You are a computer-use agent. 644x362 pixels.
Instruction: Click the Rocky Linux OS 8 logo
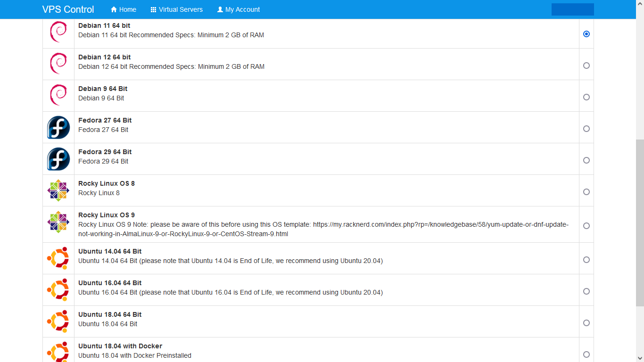(58, 190)
